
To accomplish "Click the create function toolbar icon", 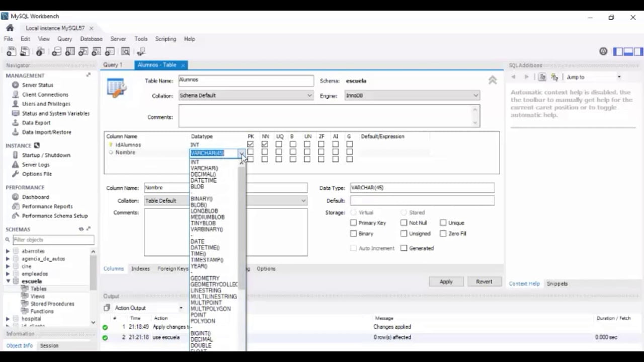I will (x=111, y=51).
